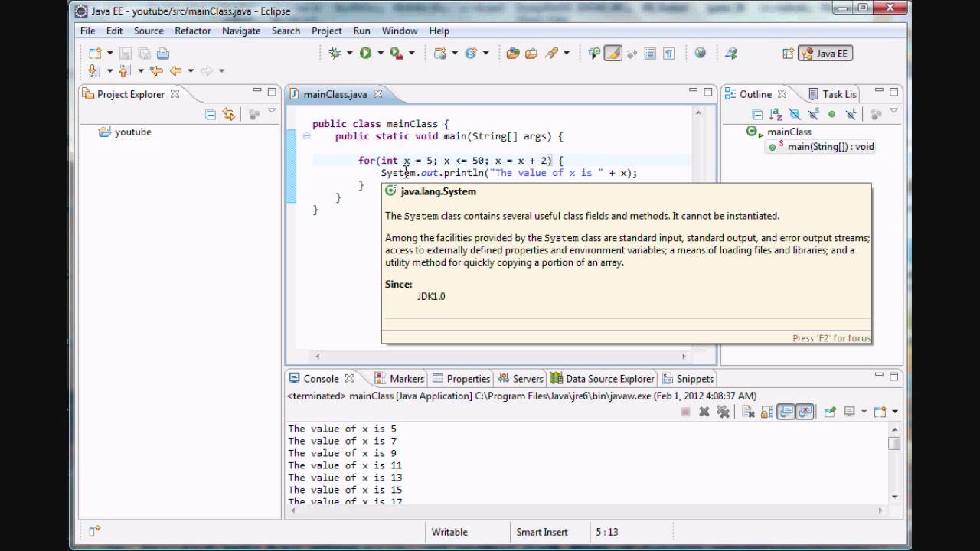
Task: Toggle Show Whitespace Characters pilcrow icon
Action: pos(669,54)
